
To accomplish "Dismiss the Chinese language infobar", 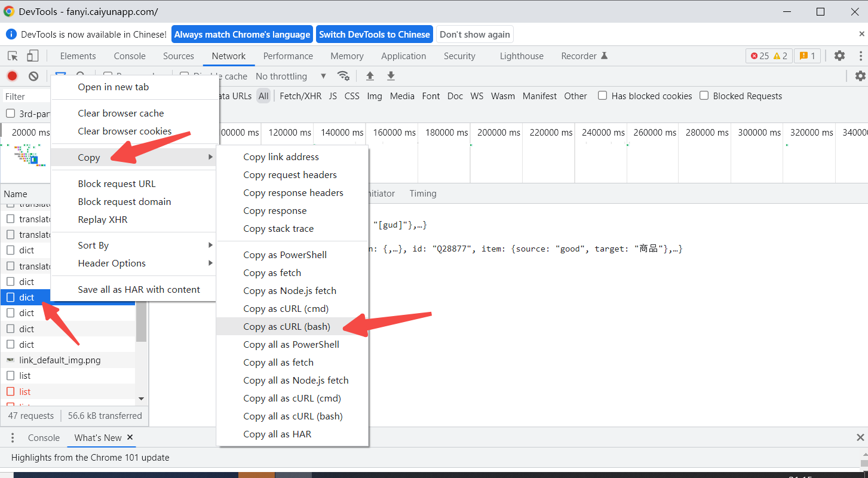I will tap(861, 33).
